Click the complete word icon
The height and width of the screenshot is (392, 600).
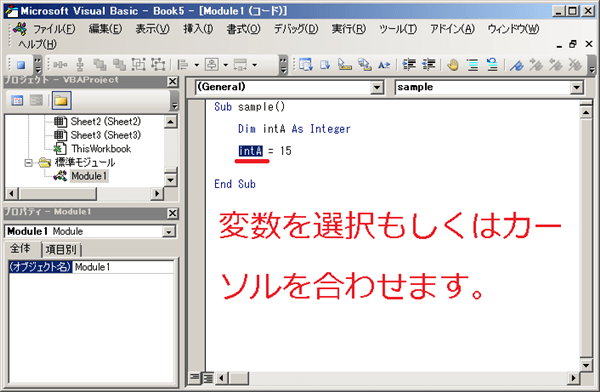[x=384, y=65]
